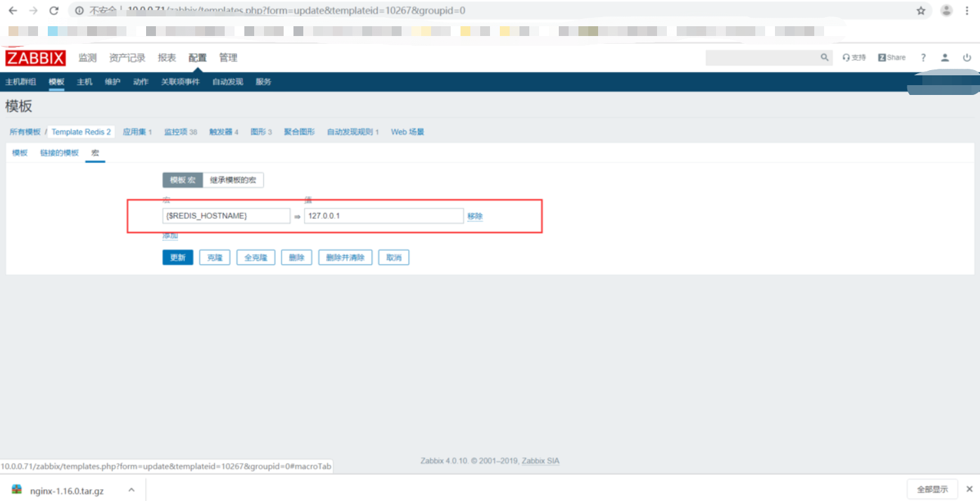Bookmark this page with the star icon
Screen dimensions: 980x501
920,11
